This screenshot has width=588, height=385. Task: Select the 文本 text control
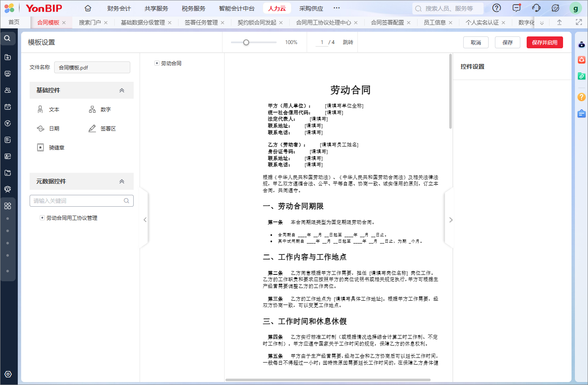point(49,110)
